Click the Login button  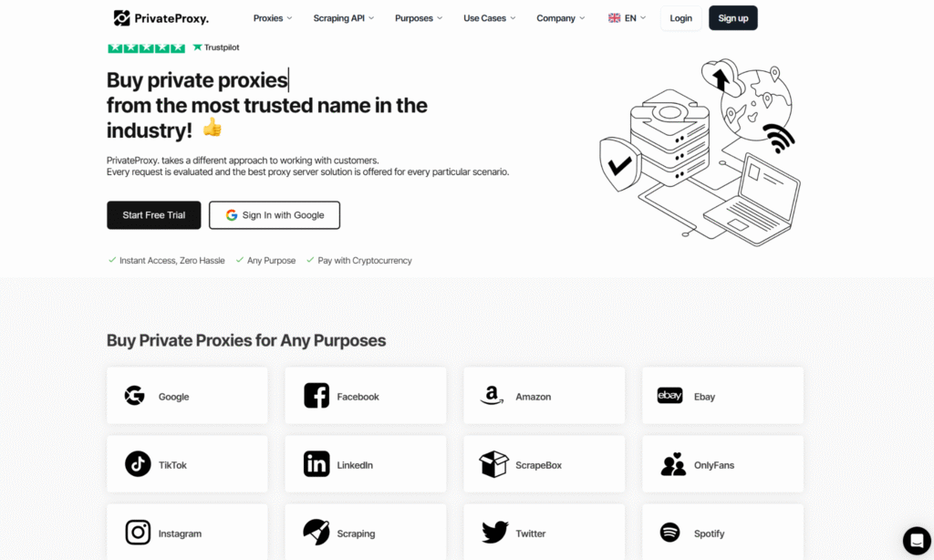click(680, 18)
